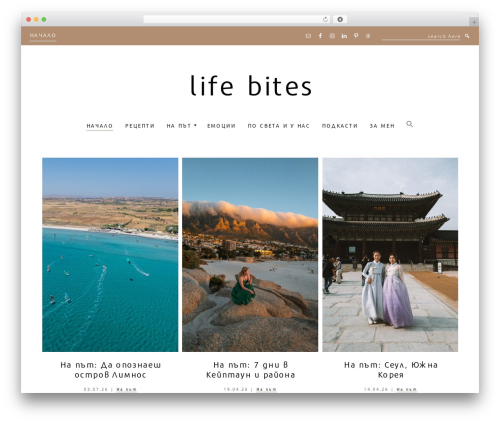Open search via magnifier in main menu
Image resolution: width=500 pixels, height=423 pixels.
pyautogui.click(x=410, y=124)
